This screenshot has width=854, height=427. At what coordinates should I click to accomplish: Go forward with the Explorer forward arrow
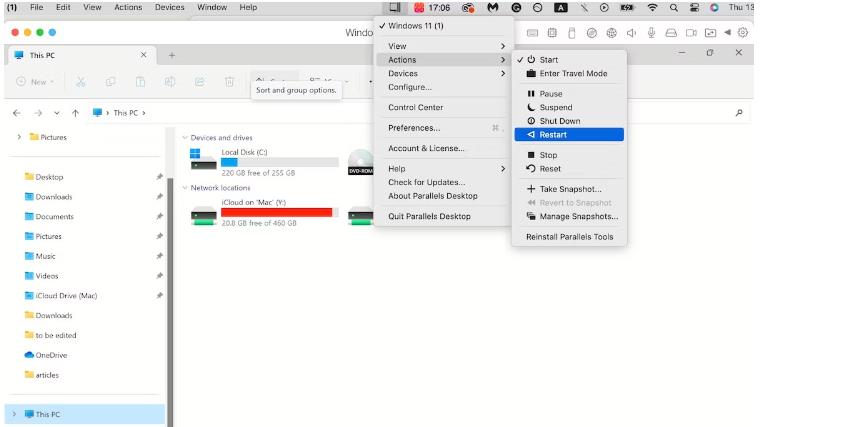click(x=38, y=113)
